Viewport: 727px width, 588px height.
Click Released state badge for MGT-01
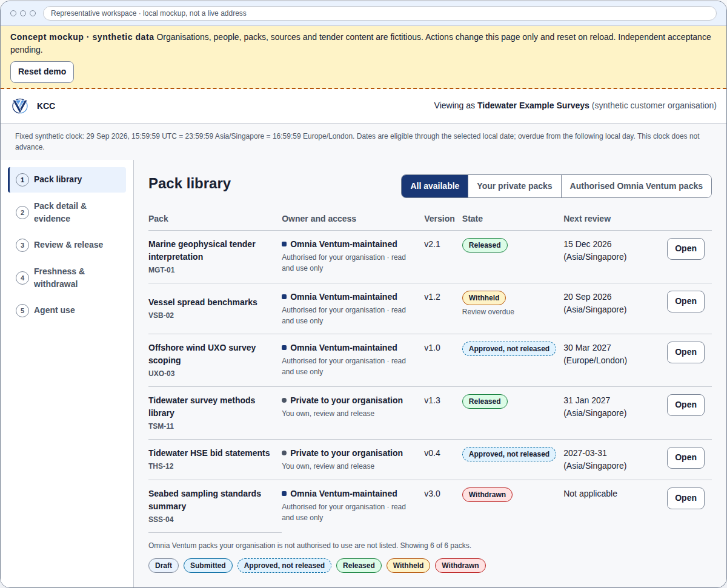pos(485,245)
